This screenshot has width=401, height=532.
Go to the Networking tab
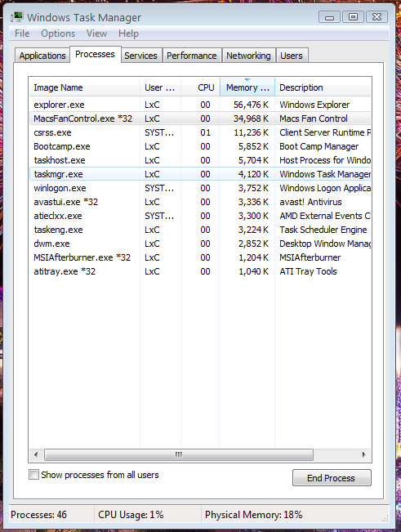[248, 56]
